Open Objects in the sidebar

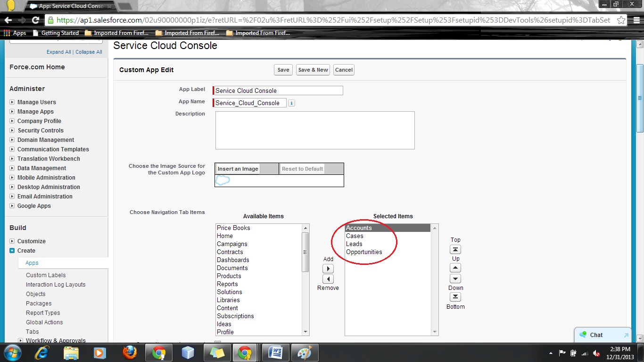coord(36,294)
